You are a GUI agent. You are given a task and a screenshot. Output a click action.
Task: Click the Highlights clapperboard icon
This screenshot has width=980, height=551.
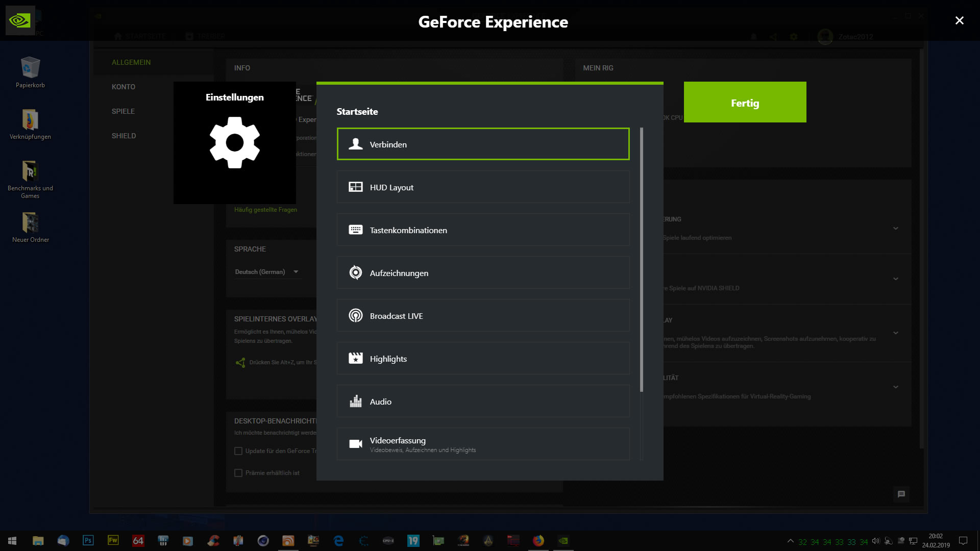click(x=356, y=359)
